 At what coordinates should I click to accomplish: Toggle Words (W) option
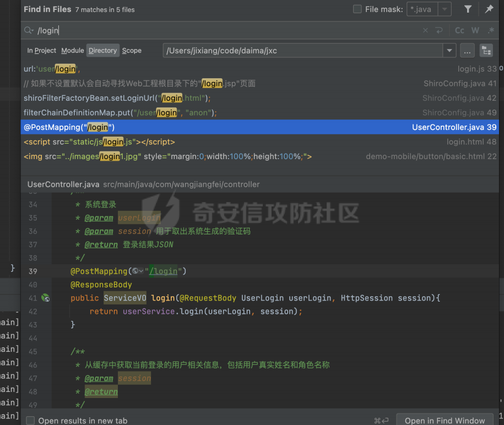475,30
